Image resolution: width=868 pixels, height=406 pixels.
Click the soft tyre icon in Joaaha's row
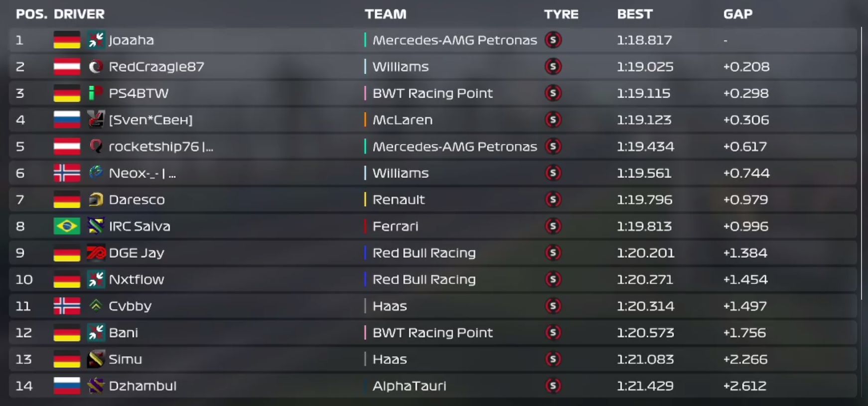click(x=553, y=40)
